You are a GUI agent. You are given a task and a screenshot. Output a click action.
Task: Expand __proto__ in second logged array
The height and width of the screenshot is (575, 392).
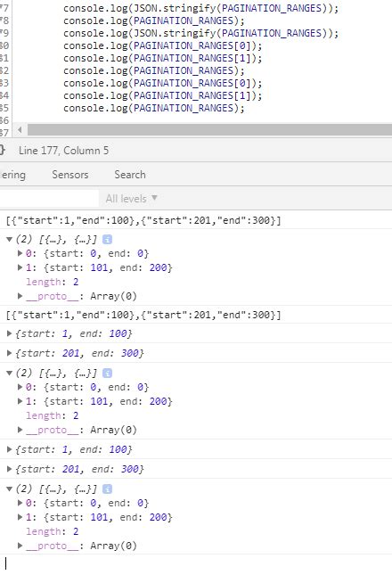pos(20,430)
